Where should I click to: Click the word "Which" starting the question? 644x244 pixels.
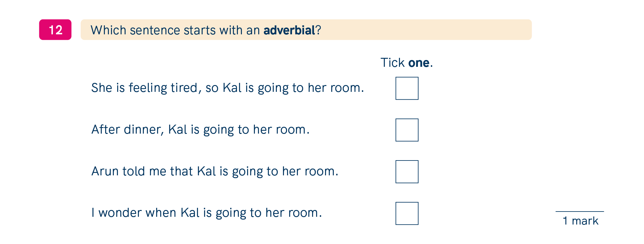[108, 30]
